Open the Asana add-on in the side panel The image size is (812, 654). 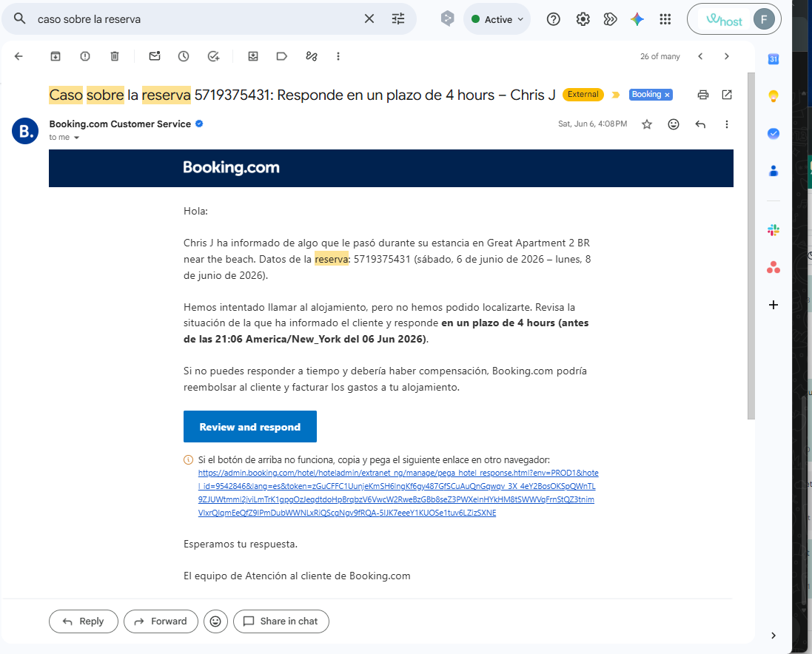coord(774,268)
